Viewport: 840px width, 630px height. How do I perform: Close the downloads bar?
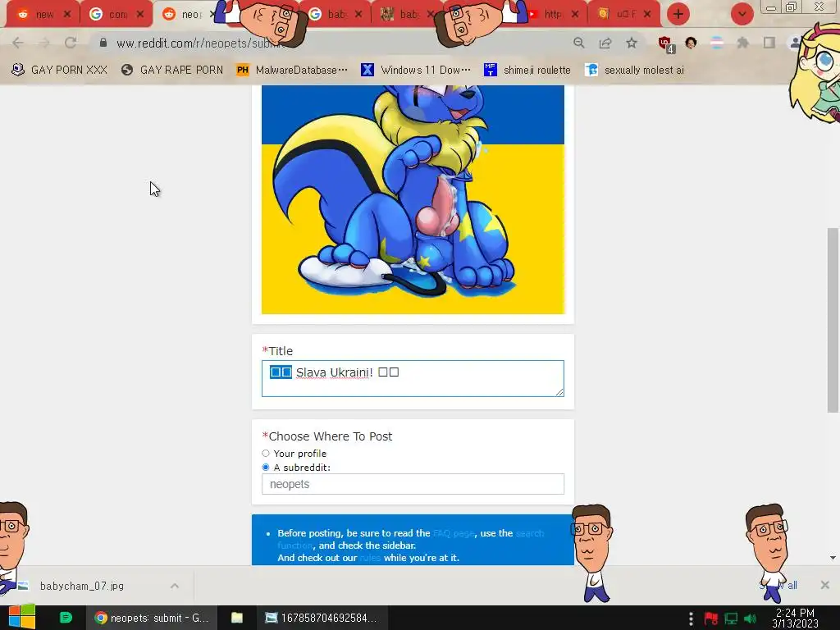tap(825, 585)
